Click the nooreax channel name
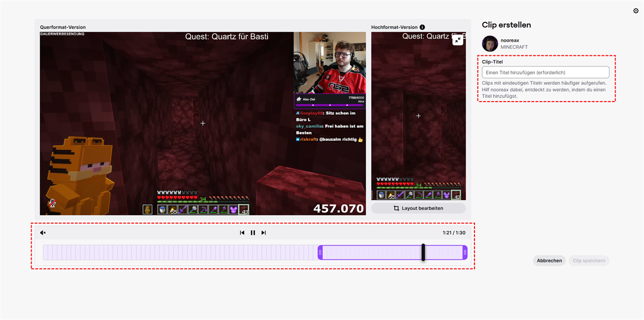 510,40
